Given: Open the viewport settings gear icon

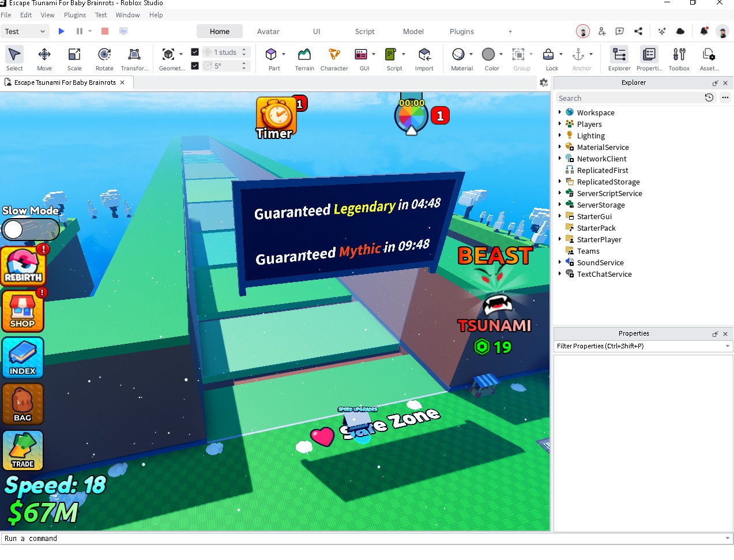Looking at the screenshot, I should click(543, 82).
